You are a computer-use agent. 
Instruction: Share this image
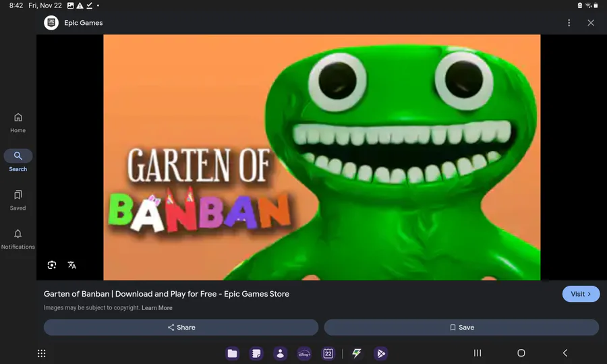click(181, 327)
